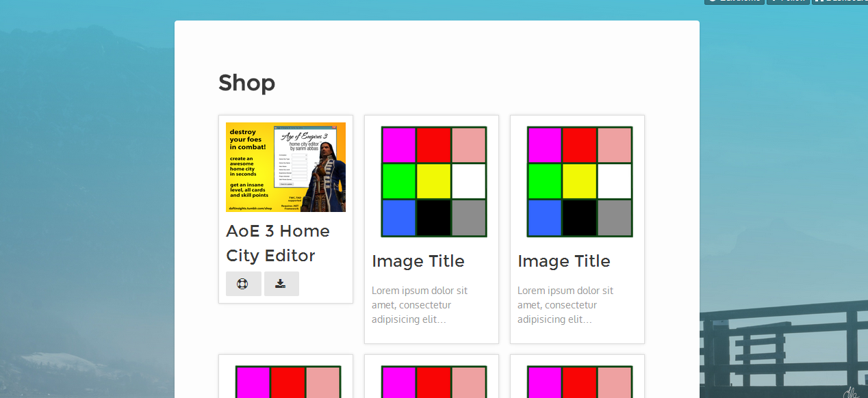868x398 pixels.
Task: Click the Lorem ipsum description in the top-row middle card
Action: pyautogui.click(x=420, y=305)
